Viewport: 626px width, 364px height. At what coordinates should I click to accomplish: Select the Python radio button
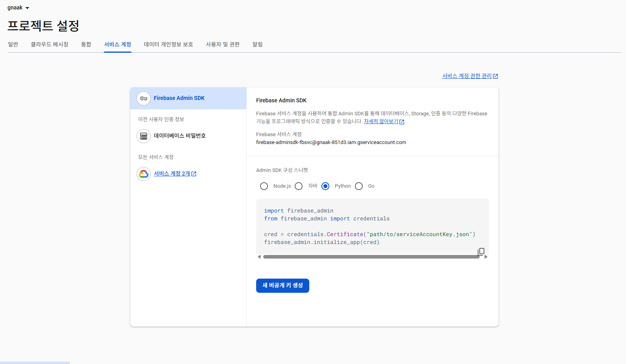pyautogui.click(x=325, y=186)
